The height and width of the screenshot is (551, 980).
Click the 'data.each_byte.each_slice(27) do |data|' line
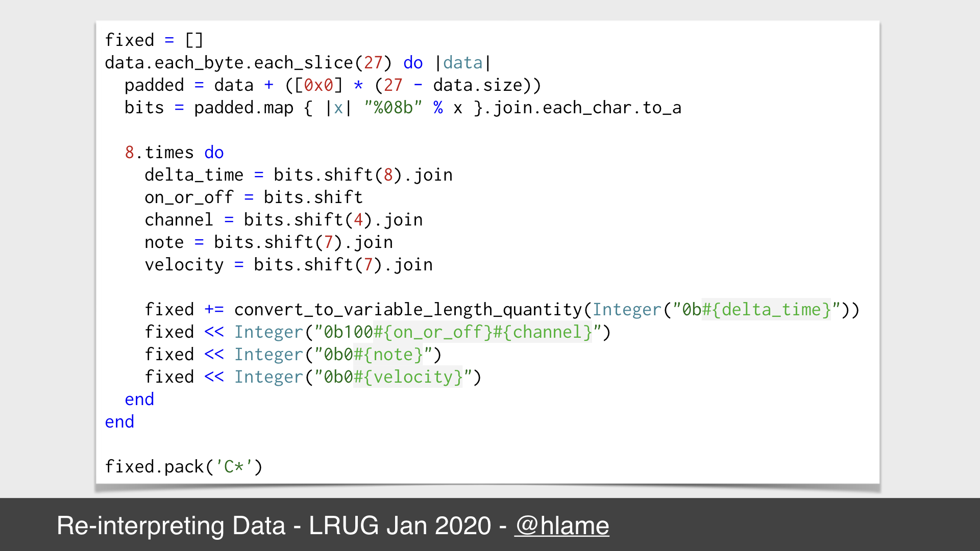click(298, 63)
